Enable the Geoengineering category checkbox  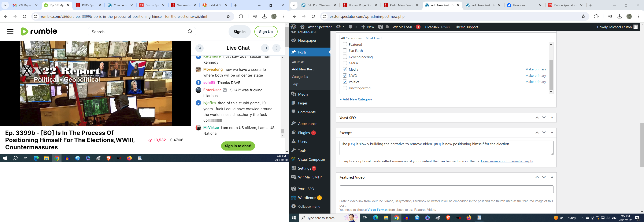click(345, 57)
